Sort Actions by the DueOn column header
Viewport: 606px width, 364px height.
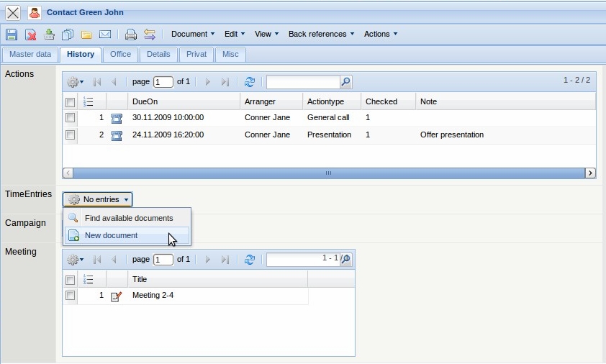[x=184, y=101]
